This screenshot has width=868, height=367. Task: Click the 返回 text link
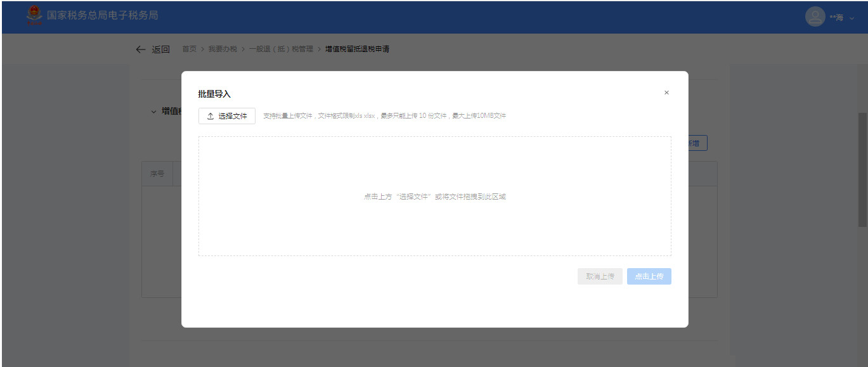click(160, 49)
